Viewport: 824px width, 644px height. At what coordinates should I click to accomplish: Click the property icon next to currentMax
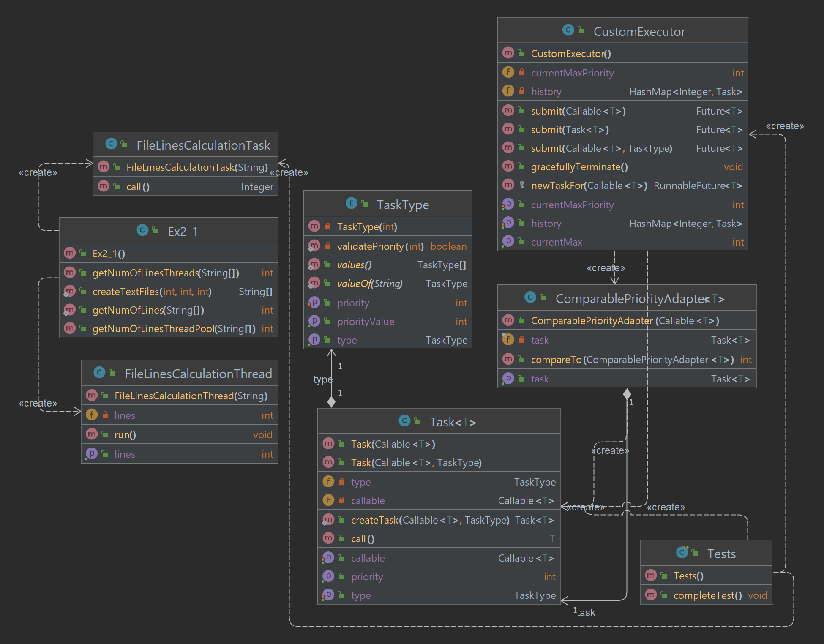[x=509, y=241]
